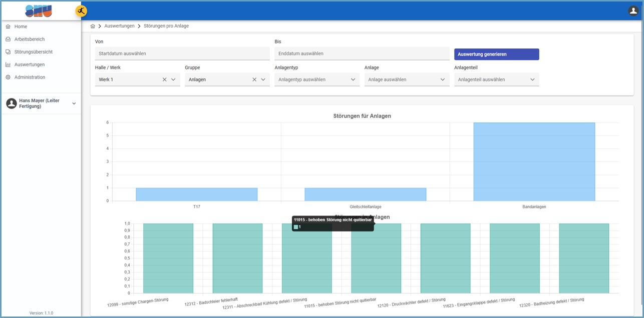Click Auswertung generieren button
The height and width of the screenshot is (318, 644).
pyautogui.click(x=496, y=54)
